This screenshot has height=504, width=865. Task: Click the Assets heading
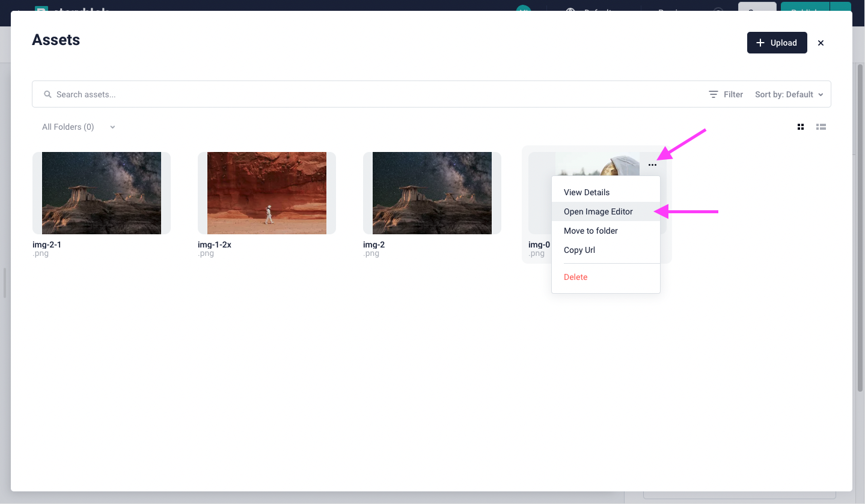(x=56, y=40)
